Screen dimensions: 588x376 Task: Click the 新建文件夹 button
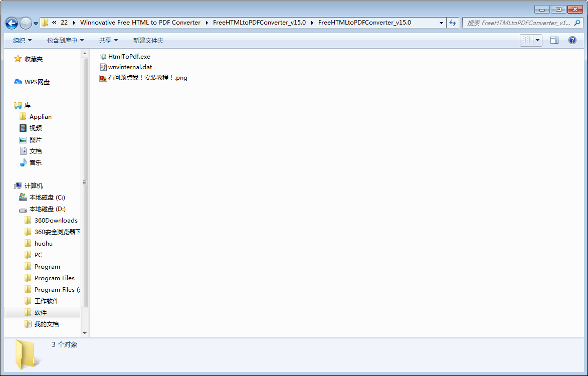(x=148, y=40)
